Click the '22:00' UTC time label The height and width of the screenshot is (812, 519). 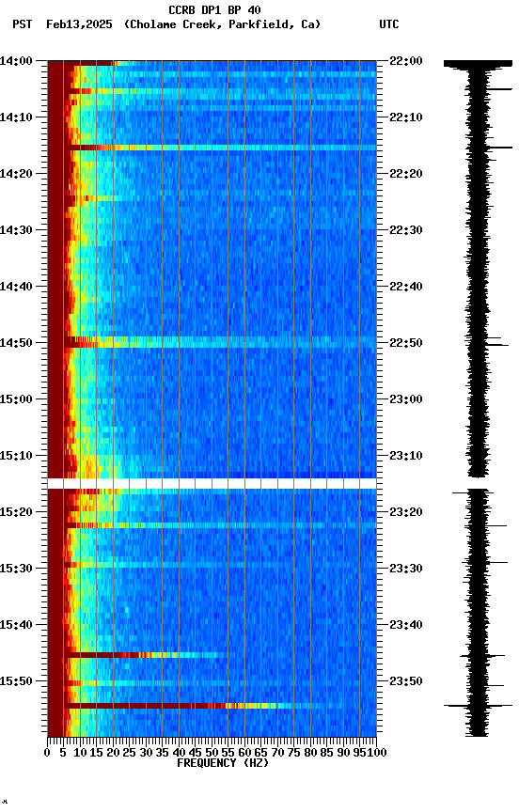point(406,61)
